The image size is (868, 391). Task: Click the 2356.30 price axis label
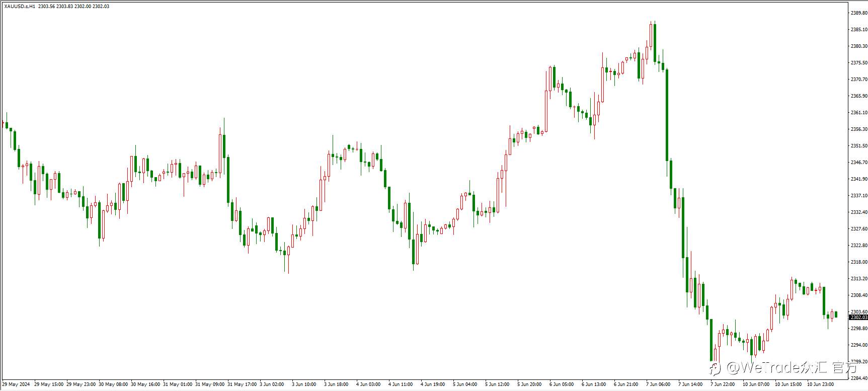pyautogui.click(x=858, y=129)
